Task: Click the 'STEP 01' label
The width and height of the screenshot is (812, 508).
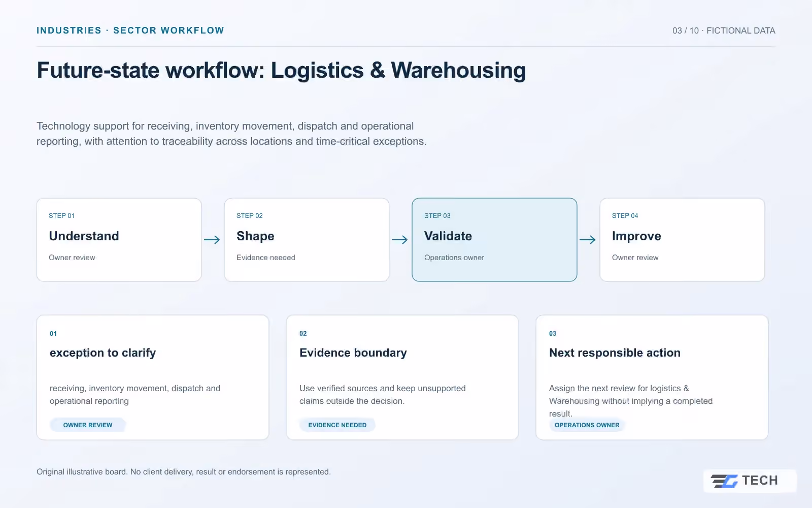Action: click(62, 215)
